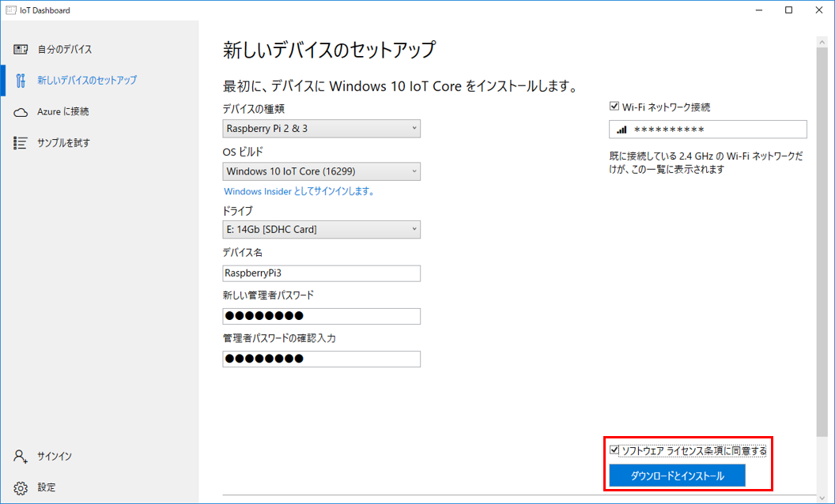This screenshot has height=504, width=835.
Task: Click the 設定 gear icon
Action: pos(21,487)
